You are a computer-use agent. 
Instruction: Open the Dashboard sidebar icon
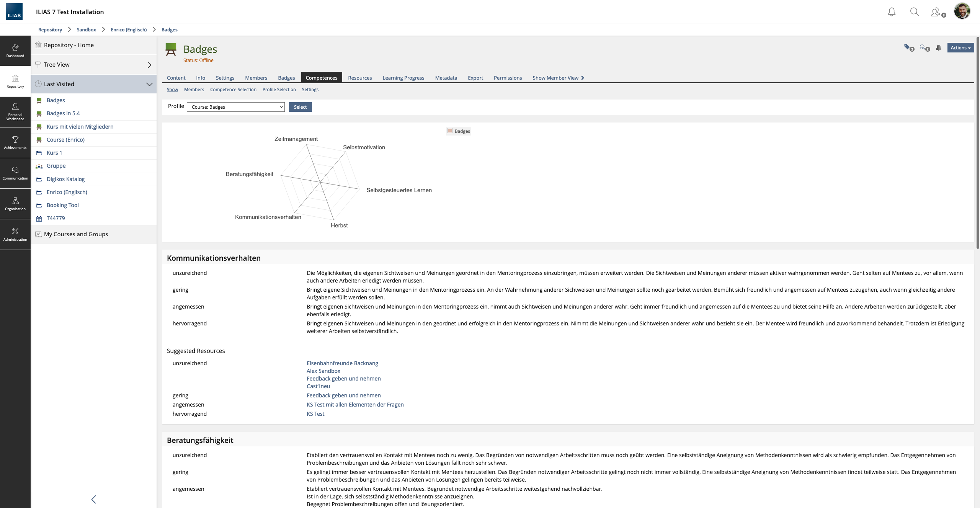pos(15,51)
